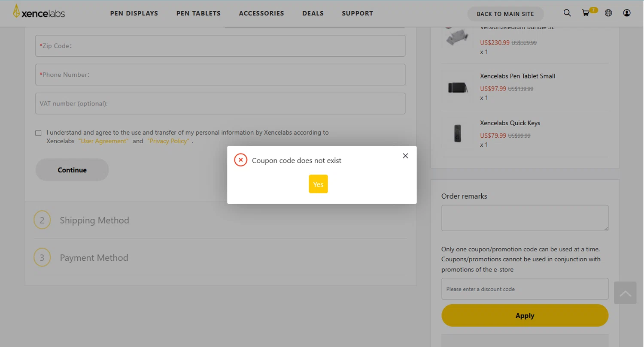
Task: Open the user account icon
Action: pos(627,13)
